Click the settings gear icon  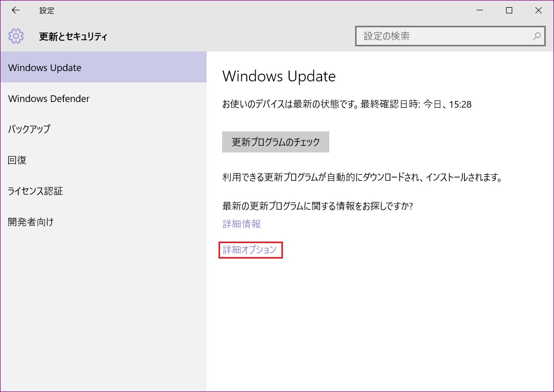pyautogui.click(x=16, y=36)
